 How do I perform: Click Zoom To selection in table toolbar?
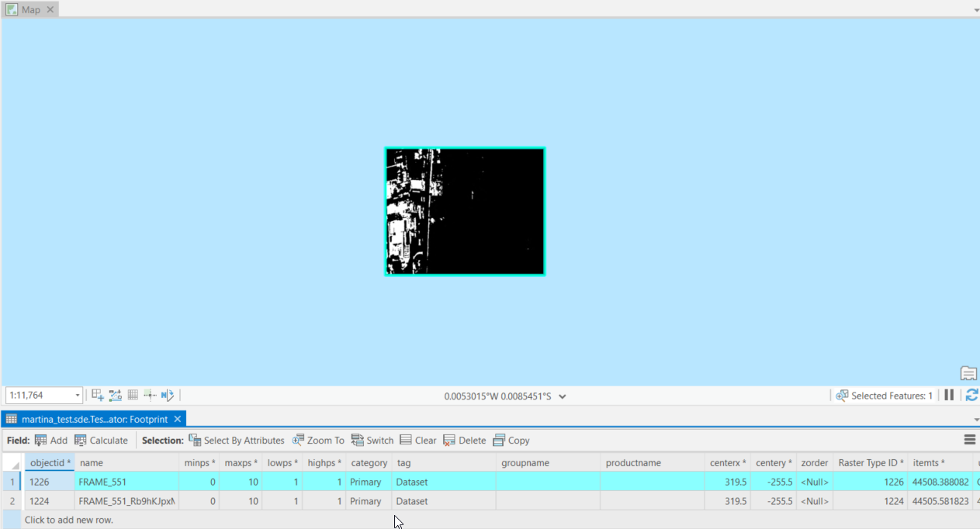[x=318, y=440]
